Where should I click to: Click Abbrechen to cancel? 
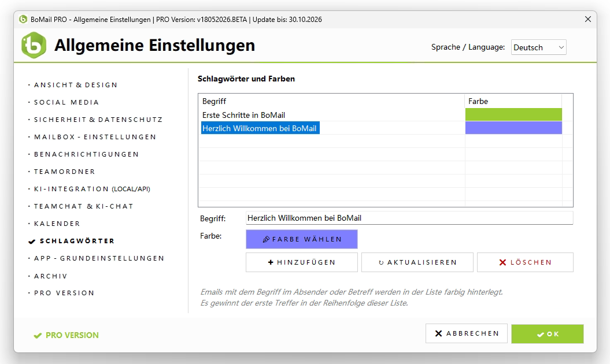(x=467, y=333)
